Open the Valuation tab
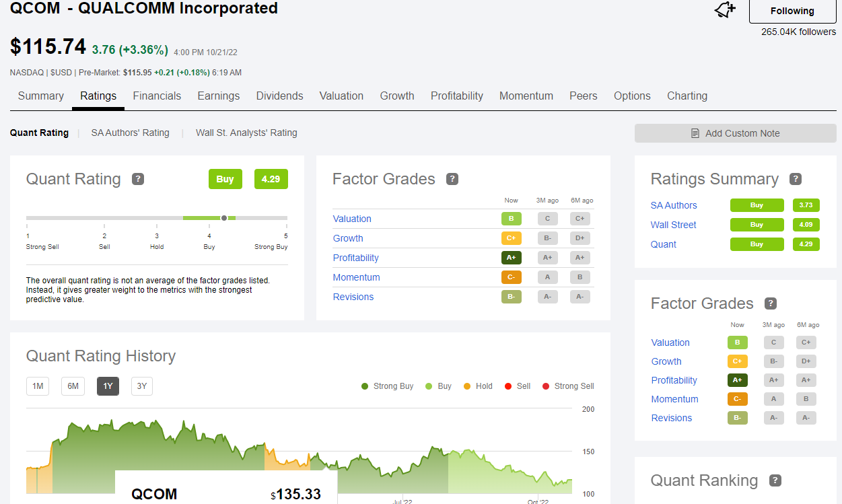Screen dimensions: 842x504 (341, 96)
